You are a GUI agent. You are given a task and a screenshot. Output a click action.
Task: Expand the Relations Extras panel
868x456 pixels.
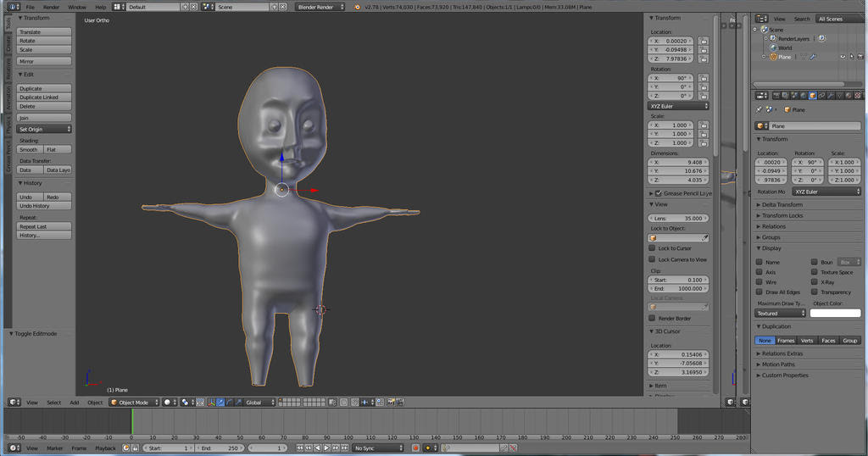pyautogui.click(x=782, y=353)
